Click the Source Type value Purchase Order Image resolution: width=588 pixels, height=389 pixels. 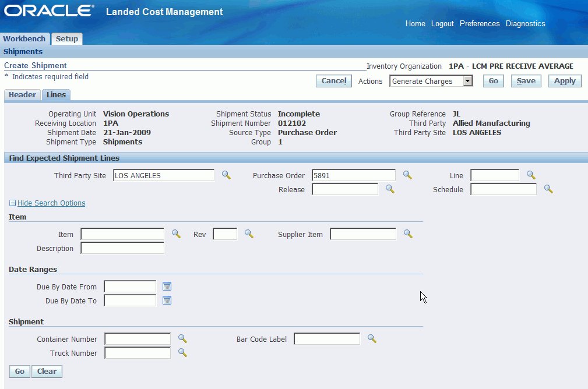[x=307, y=133]
